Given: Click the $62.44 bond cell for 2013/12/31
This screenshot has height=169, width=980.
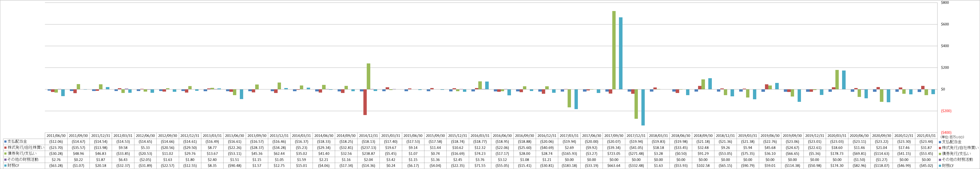Looking at the screenshot, I should click(279, 154).
